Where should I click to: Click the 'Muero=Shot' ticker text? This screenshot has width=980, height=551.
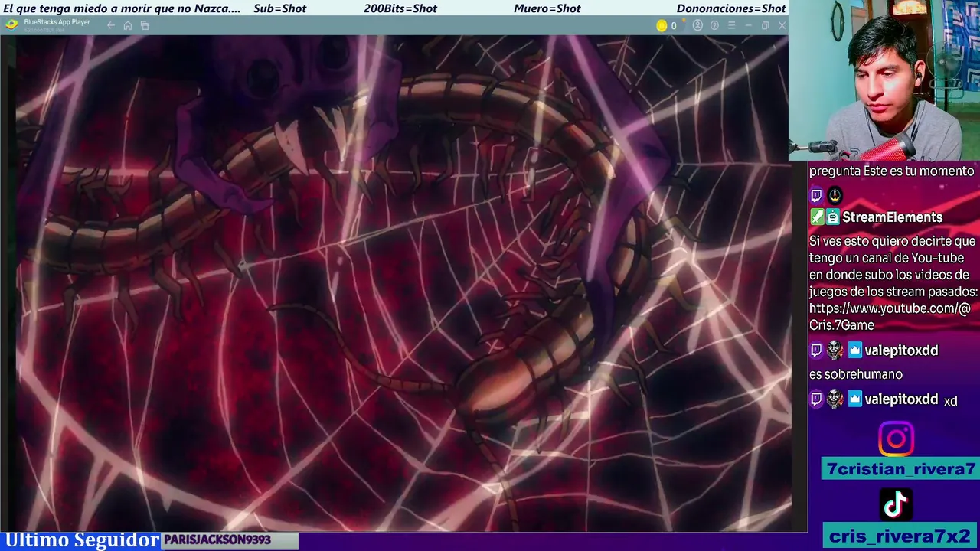click(547, 8)
